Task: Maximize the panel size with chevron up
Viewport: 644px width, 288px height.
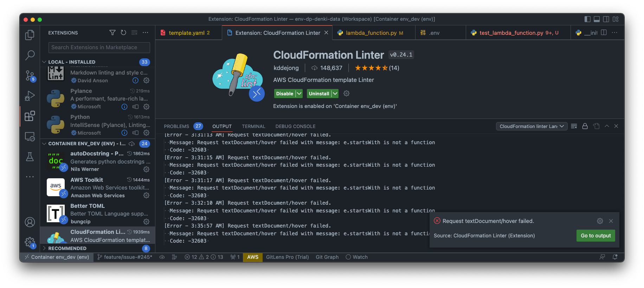Action: point(607,126)
